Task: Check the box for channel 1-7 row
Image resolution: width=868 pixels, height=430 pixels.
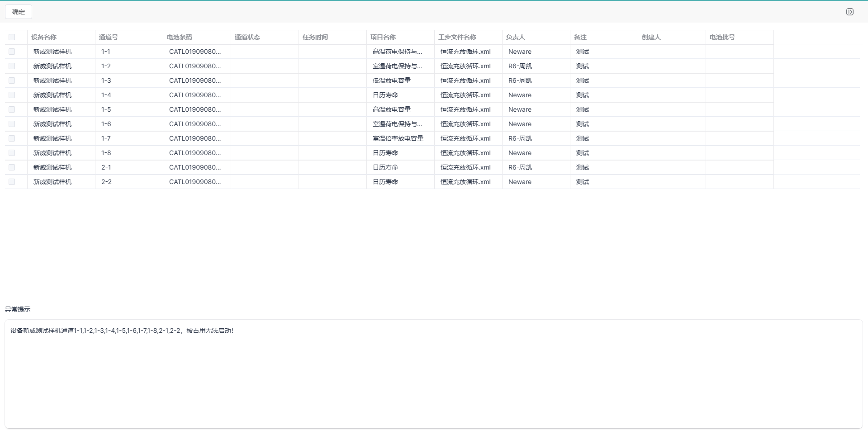Action: 12,138
